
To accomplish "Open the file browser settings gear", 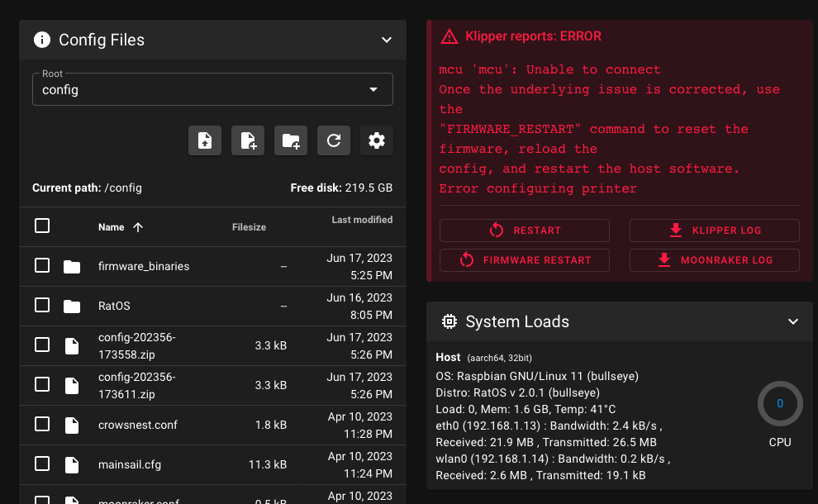I will (x=376, y=140).
